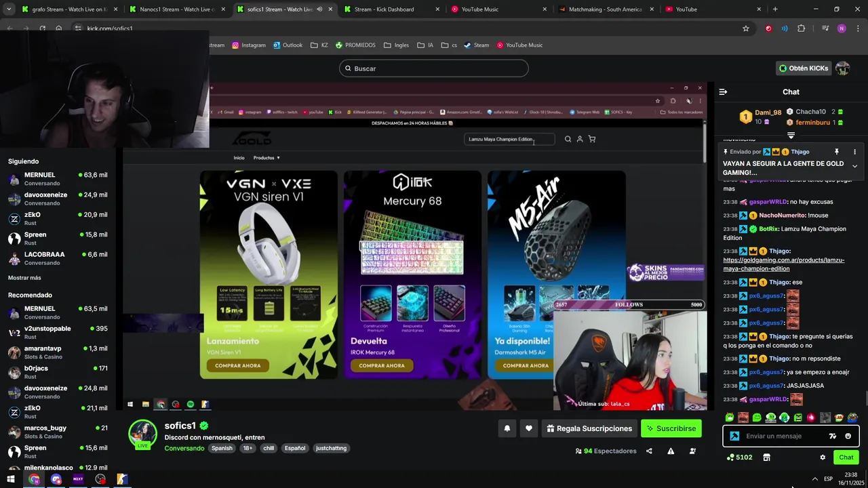Viewport: 868px width, 488px height.
Task: Toggle notifications bell for sofics1
Action: [x=507, y=428]
